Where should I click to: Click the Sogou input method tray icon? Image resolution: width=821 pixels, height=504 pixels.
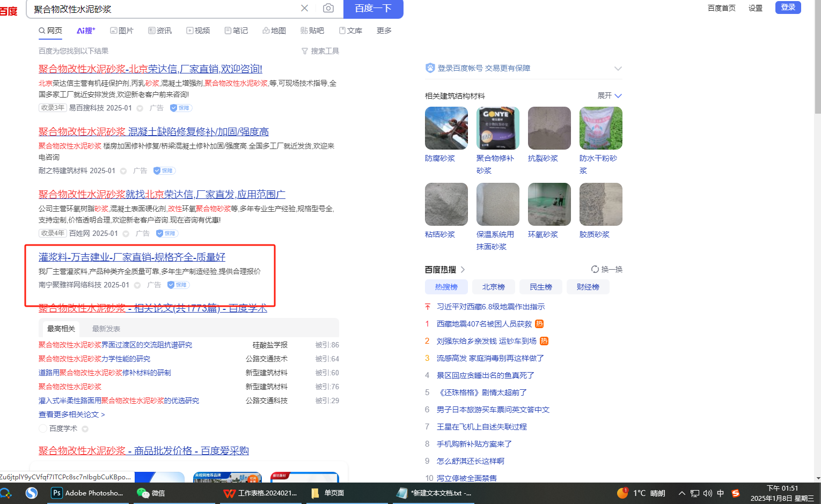736,493
